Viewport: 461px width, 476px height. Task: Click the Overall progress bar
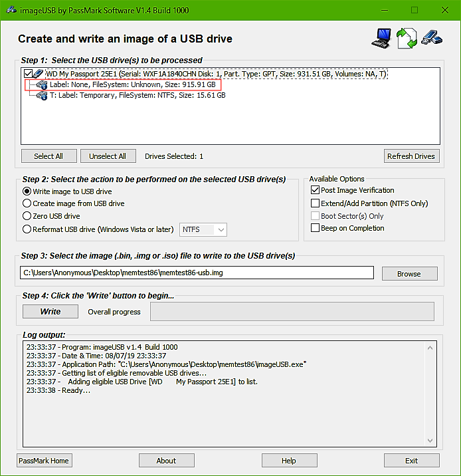(292, 312)
